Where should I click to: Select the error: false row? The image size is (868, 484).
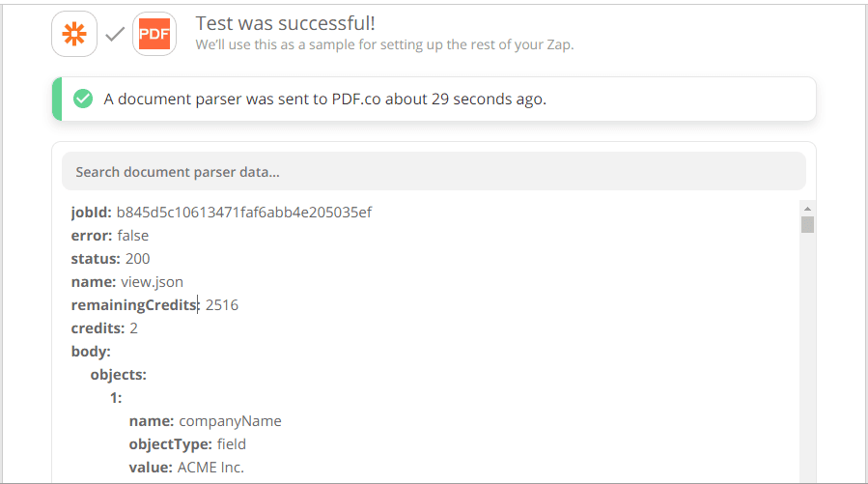[x=110, y=236]
